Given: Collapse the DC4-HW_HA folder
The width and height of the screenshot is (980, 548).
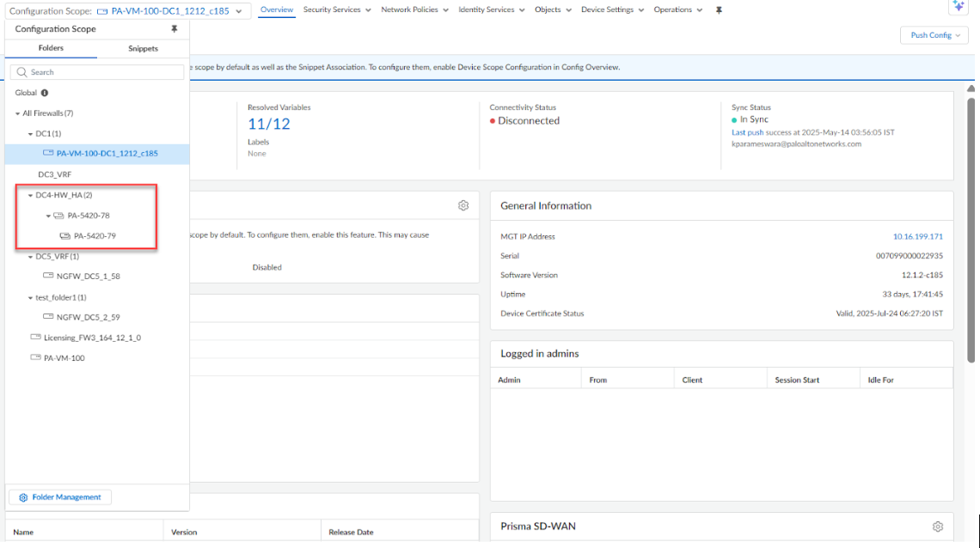Looking at the screenshot, I should pos(30,196).
